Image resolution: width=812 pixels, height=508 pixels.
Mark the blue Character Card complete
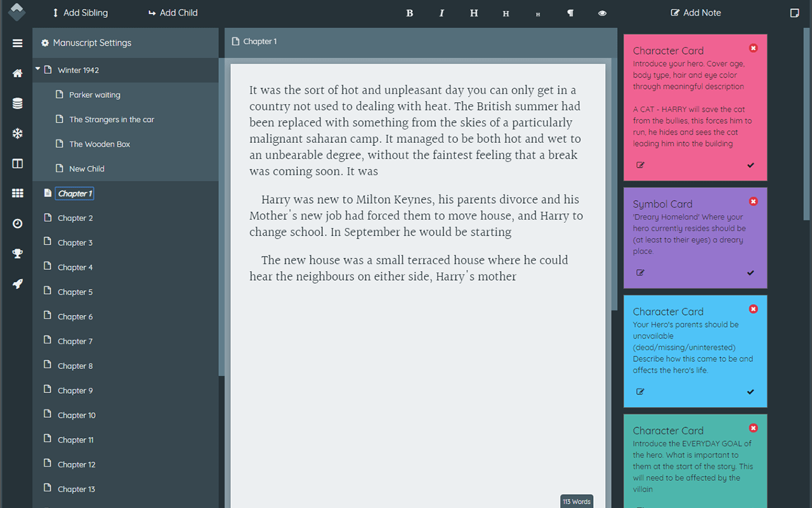[x=750, y=392]
